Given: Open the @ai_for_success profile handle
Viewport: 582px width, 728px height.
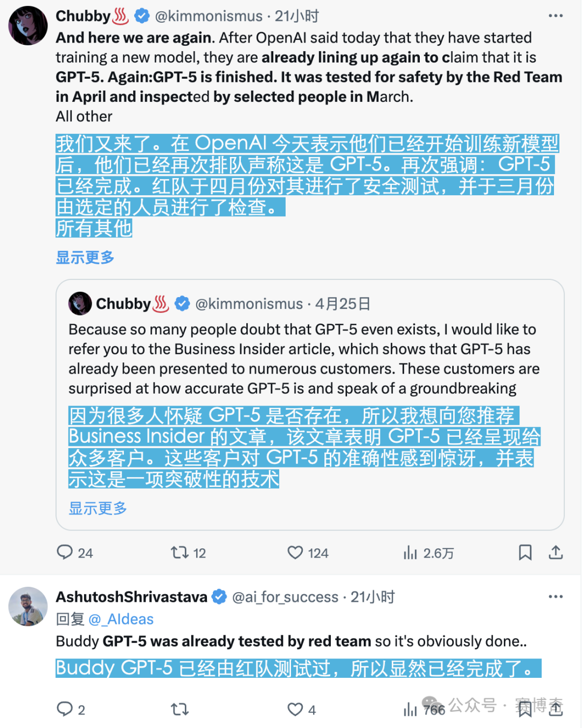Looking at the screenshot, I should (x=285, y=597).
